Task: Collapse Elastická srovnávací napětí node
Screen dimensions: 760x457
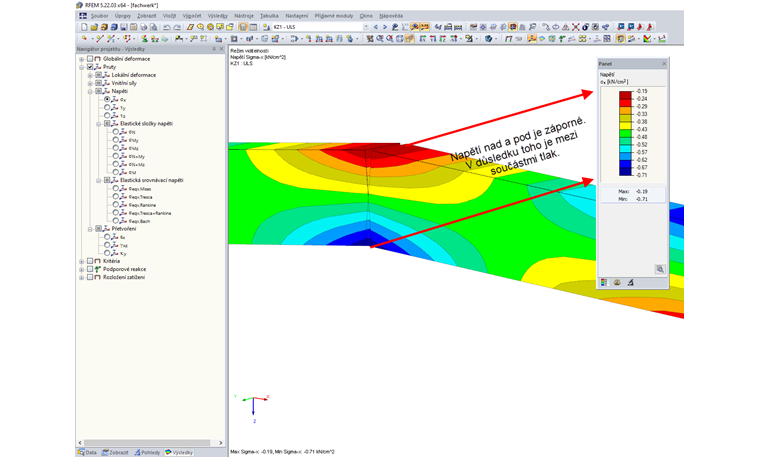Action: [x=98, y=180]
